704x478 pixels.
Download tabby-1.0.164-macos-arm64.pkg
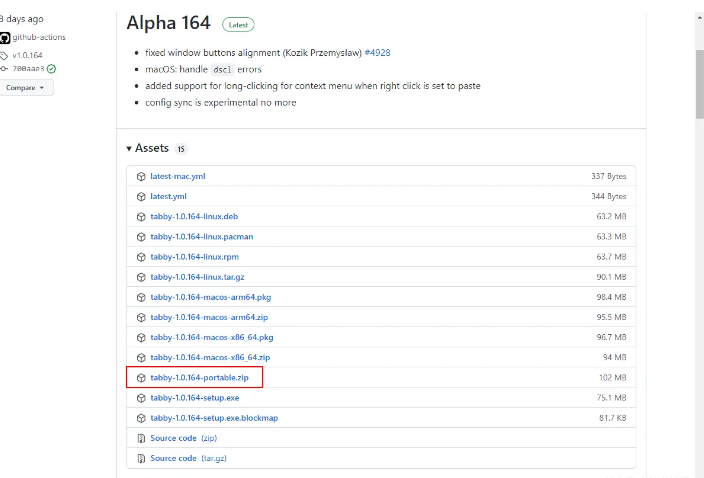pyautogui.click(x=211, y=297)
